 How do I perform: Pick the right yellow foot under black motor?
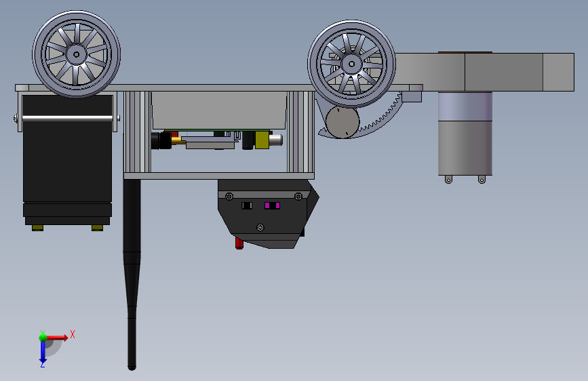pos(97,228)
